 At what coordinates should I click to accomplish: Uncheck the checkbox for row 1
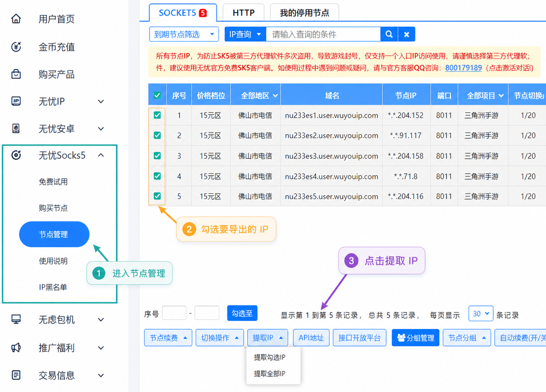(157, 115)
